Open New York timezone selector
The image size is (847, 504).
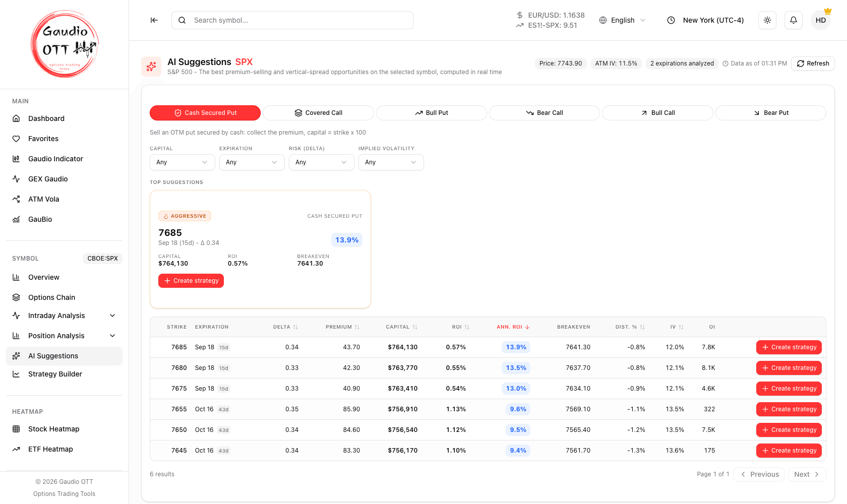tap(705, 20)
